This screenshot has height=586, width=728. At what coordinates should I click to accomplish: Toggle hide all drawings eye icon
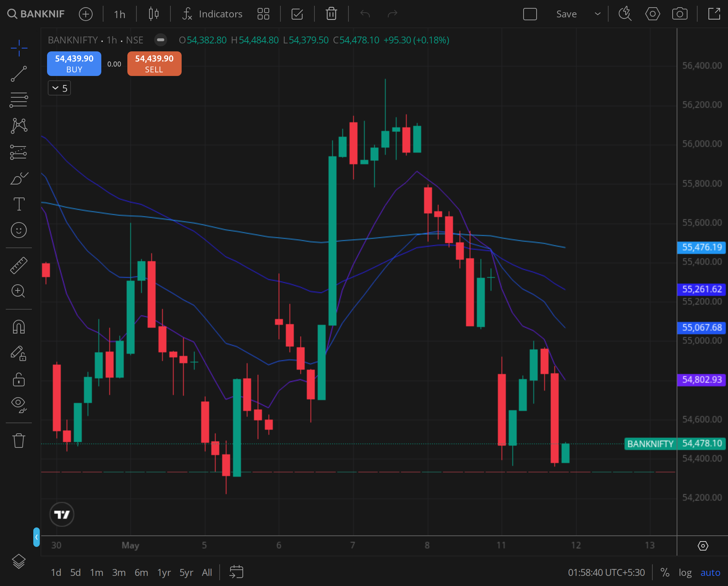(x=19, y=405)
